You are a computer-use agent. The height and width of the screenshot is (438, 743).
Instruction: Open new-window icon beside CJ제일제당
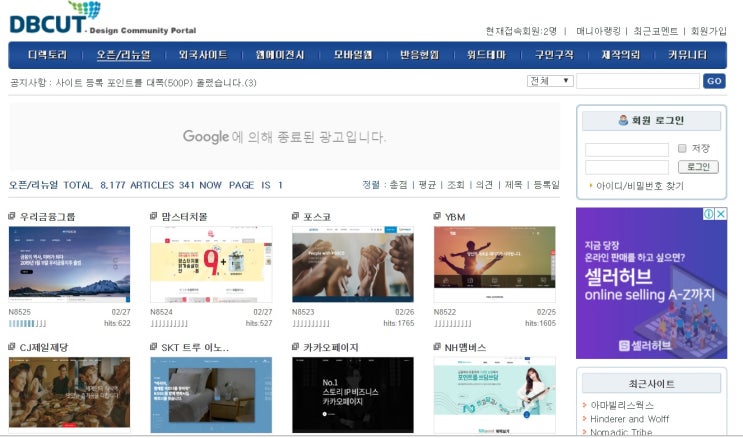[x=12, y=347]
